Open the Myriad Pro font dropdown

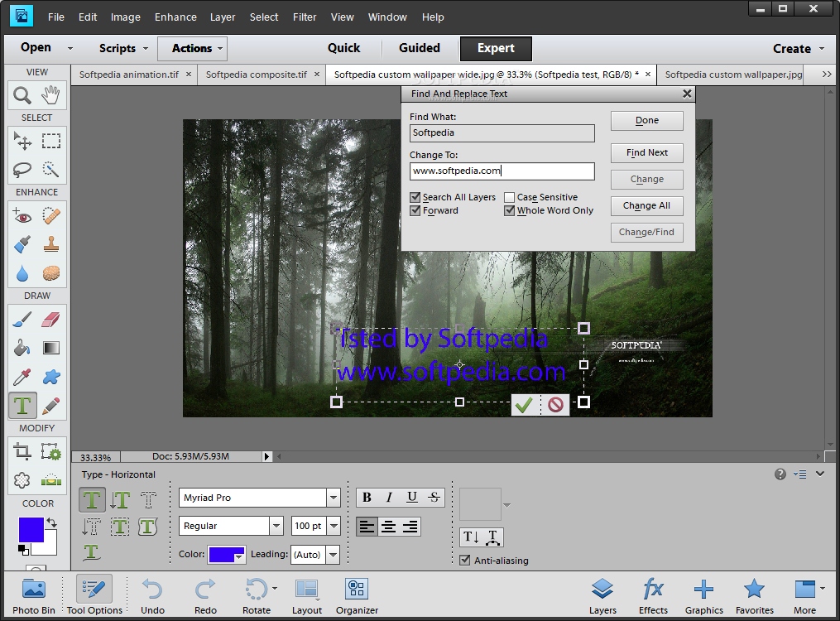pyautogui.click(x=334, y=498)
